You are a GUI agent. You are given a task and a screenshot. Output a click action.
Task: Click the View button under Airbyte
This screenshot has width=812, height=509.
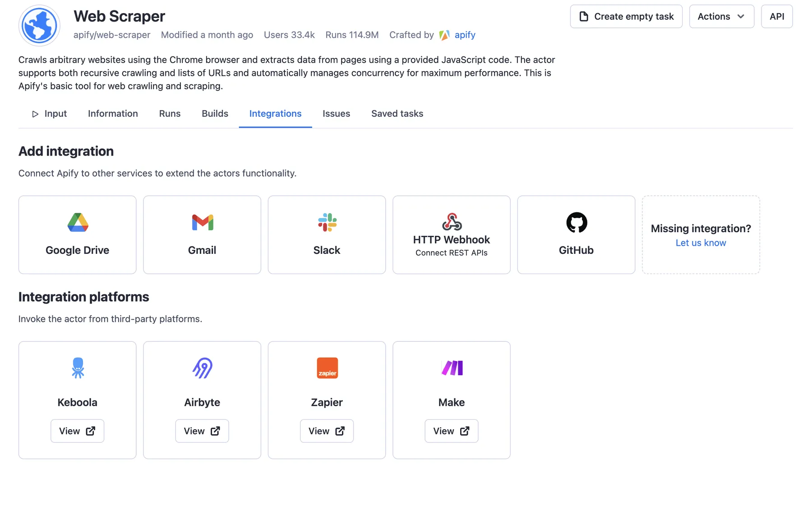click(202, 431)
